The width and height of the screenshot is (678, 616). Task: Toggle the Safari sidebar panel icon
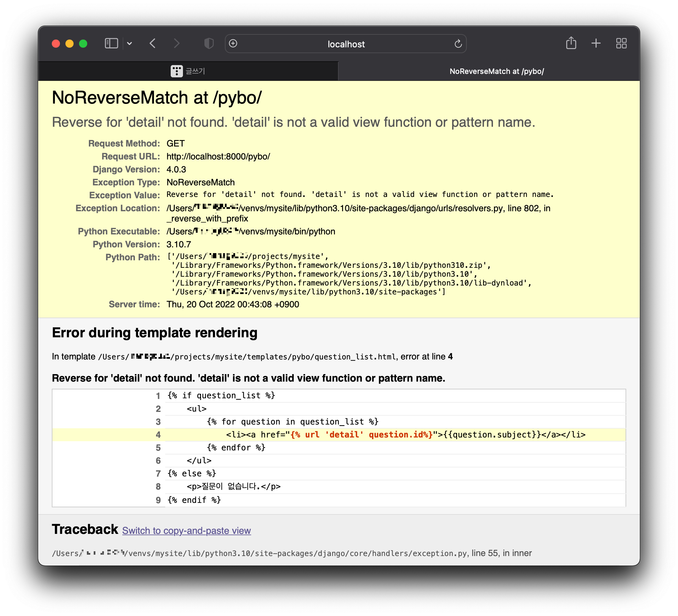coord(111,44)
